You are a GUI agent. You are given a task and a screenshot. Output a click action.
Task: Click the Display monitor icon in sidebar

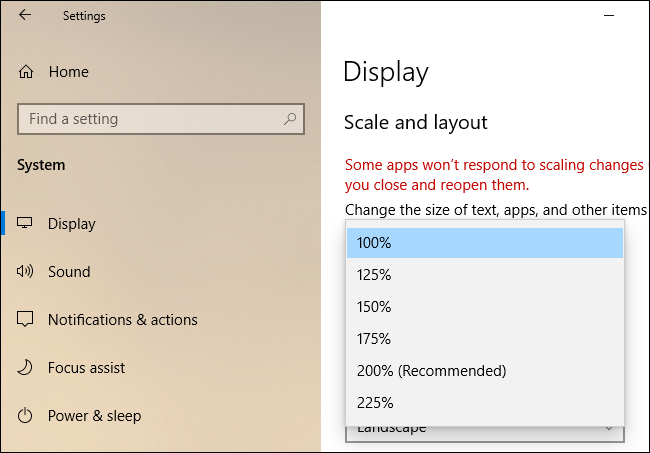pyautogui.click(x=26, y=224)
